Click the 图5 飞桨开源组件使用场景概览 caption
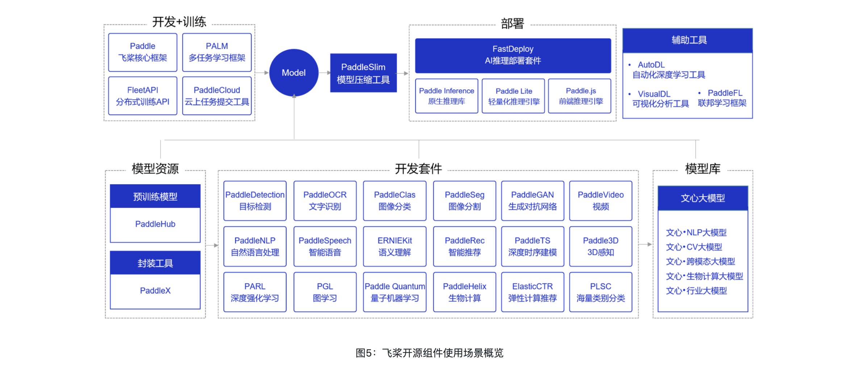 pyautogui.click(x=430, y=353)
